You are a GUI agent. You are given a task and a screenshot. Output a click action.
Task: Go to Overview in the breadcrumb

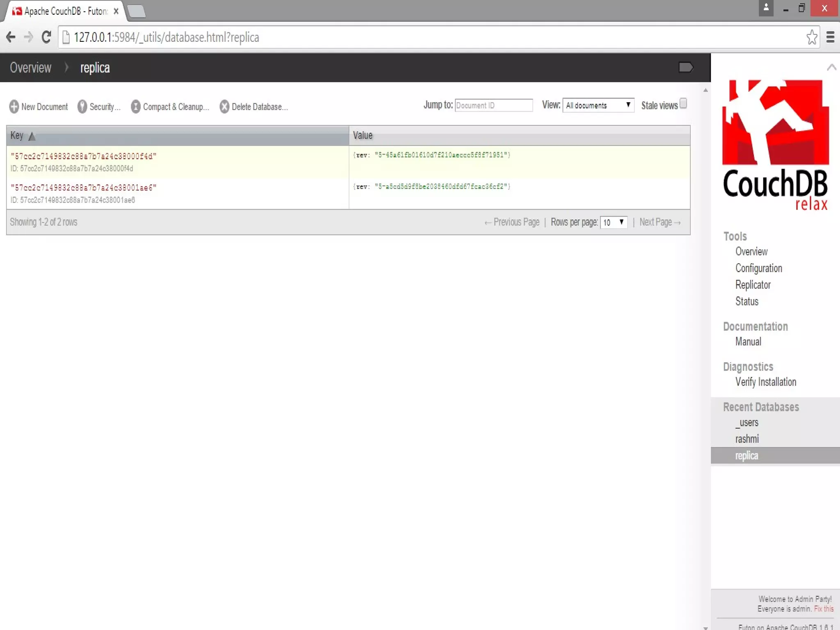(30, 68)
